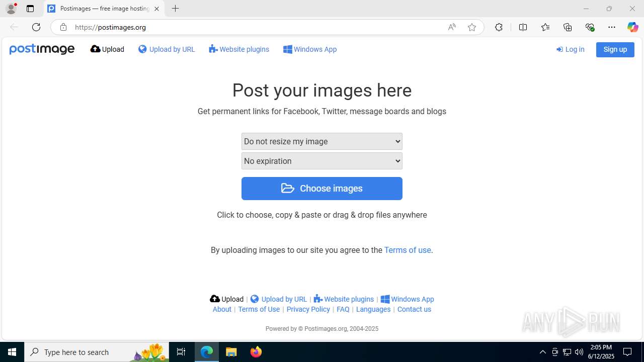Image resolution: width=644 pixels, height=362 pixels.
Task: Toggle Split screen icon
Action: click(x=523, y=27)
